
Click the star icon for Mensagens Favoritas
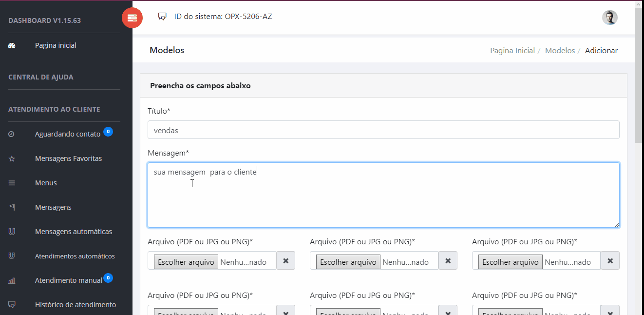pyautogui.click(x=12, y=158)
